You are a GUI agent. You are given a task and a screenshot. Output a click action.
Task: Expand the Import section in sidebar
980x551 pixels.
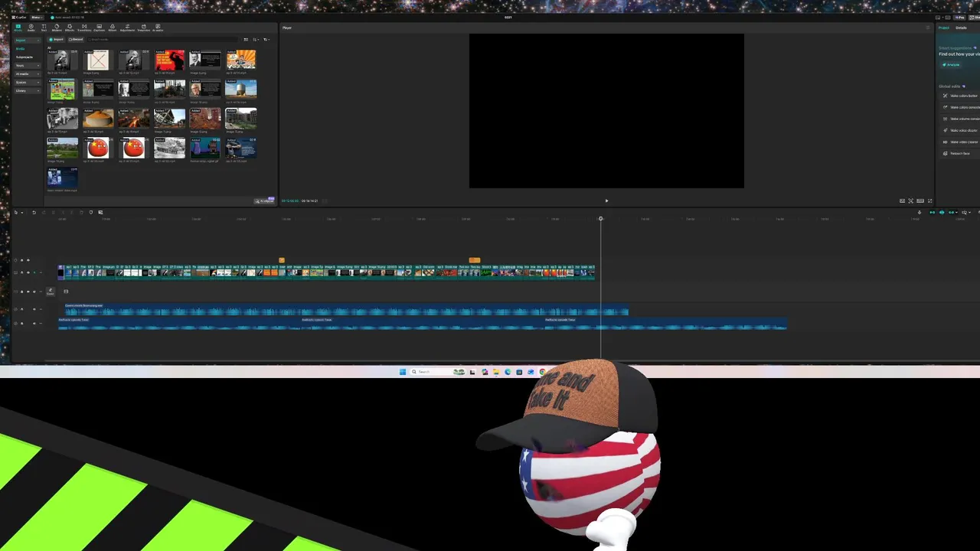tap(28, 40)
